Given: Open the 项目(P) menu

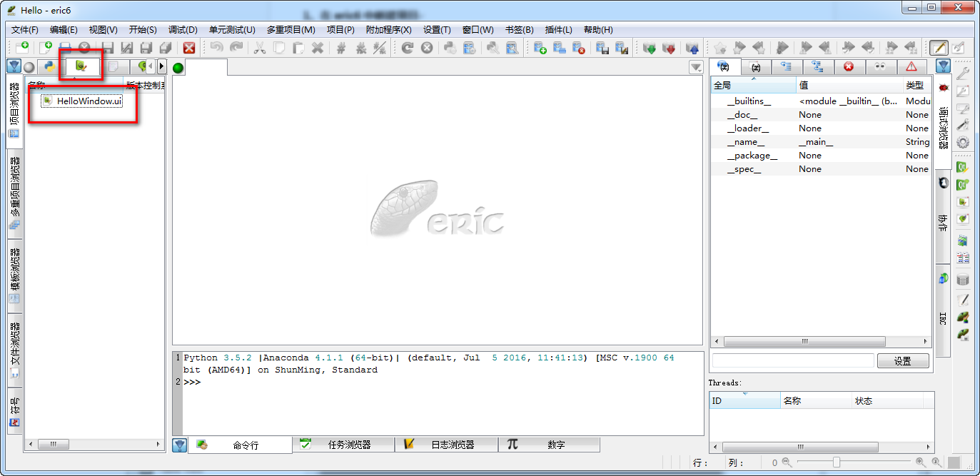Looking at the screenshot, I should (340, 29).
